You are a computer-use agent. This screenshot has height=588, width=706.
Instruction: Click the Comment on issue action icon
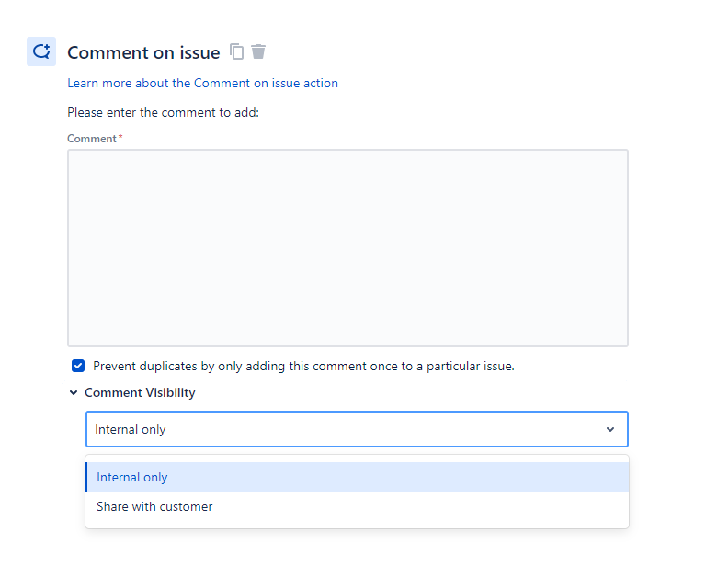(41, 51)
